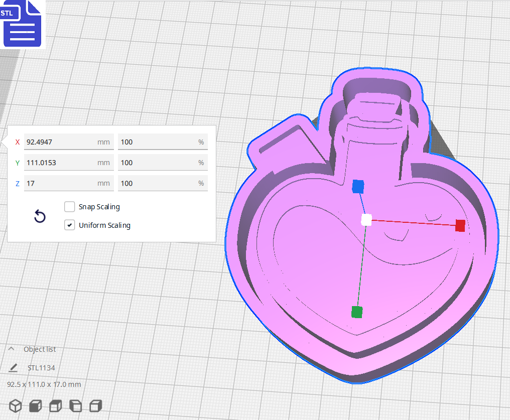Viewport: 510px width, 420px height.
Task: Select STL1134 in the object list
Action: [x=42, y=368]
